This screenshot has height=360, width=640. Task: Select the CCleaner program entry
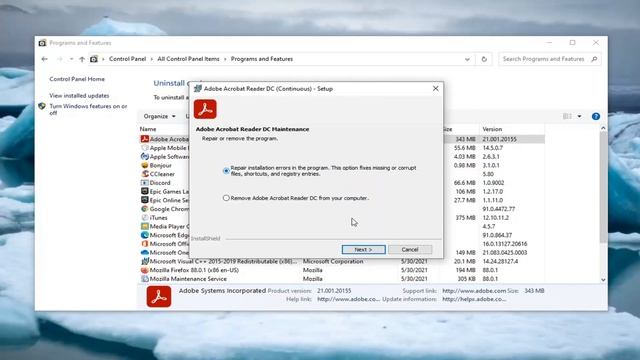pyautogui.click(x=158, y=174)
